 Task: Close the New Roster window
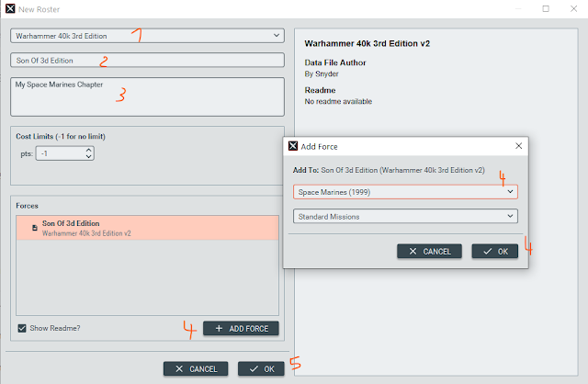[573, 8]
